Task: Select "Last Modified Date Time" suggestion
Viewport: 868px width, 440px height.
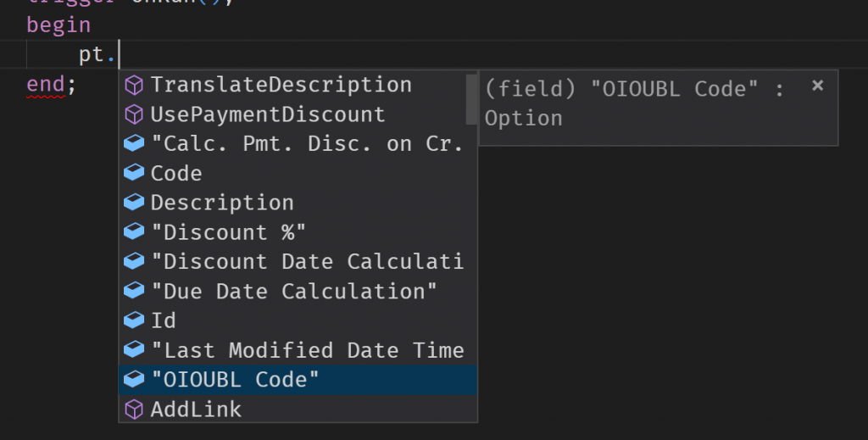Action: [306, 350]
